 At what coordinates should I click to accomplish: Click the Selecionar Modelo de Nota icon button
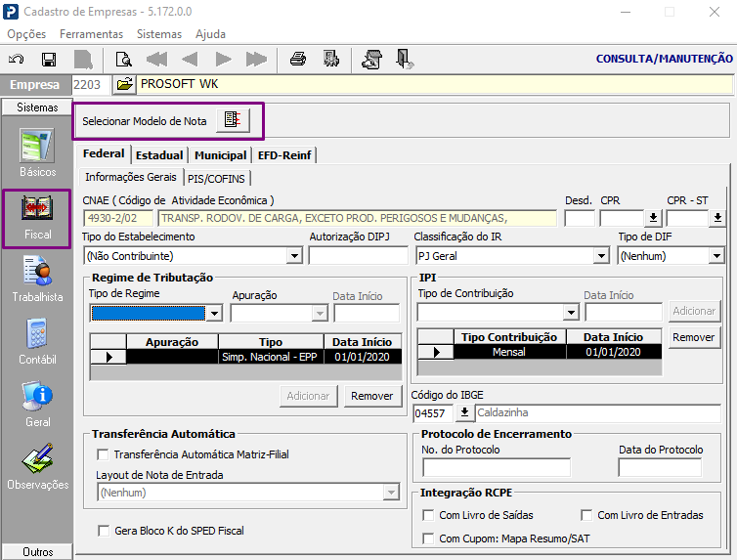234,121
